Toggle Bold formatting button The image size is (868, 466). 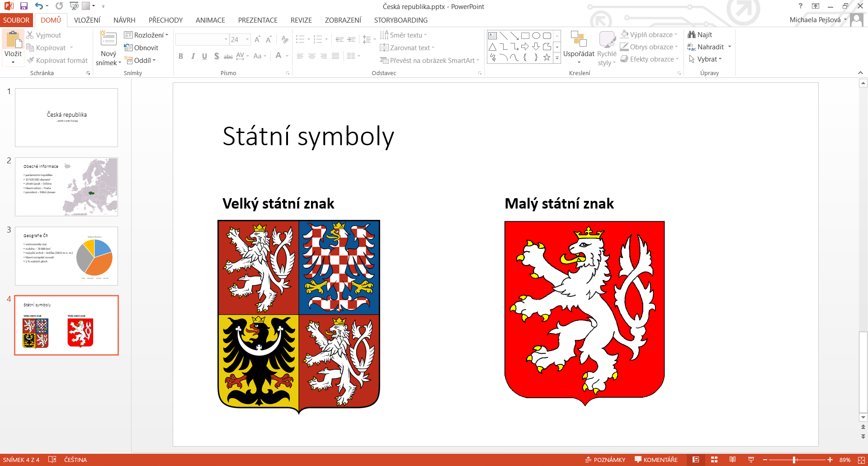(181, 56)
